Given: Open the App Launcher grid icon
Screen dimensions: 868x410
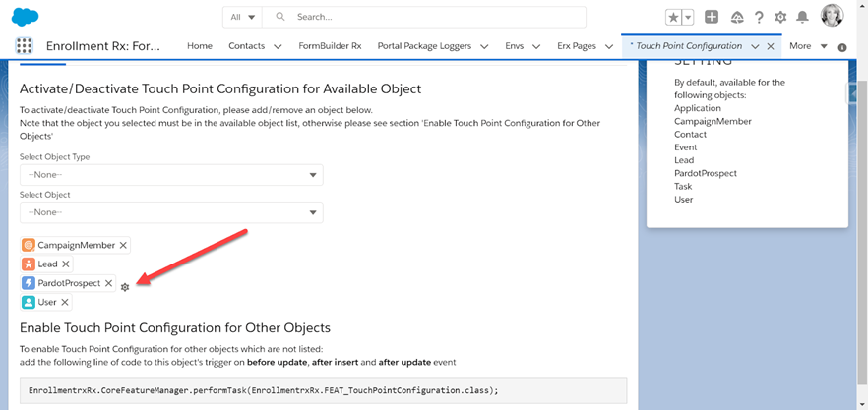Looking at the screenshot, I should click(x=25, y=46).
